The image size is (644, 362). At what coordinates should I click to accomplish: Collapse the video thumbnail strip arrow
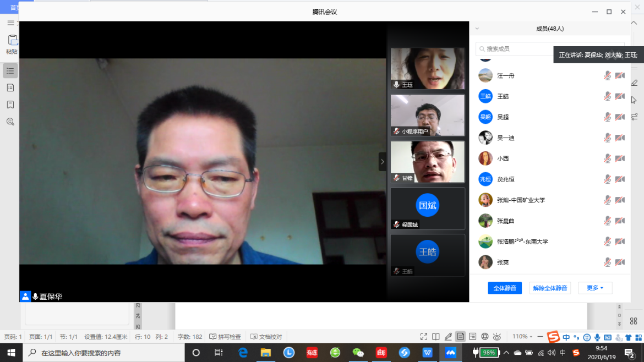click(383, 162)
